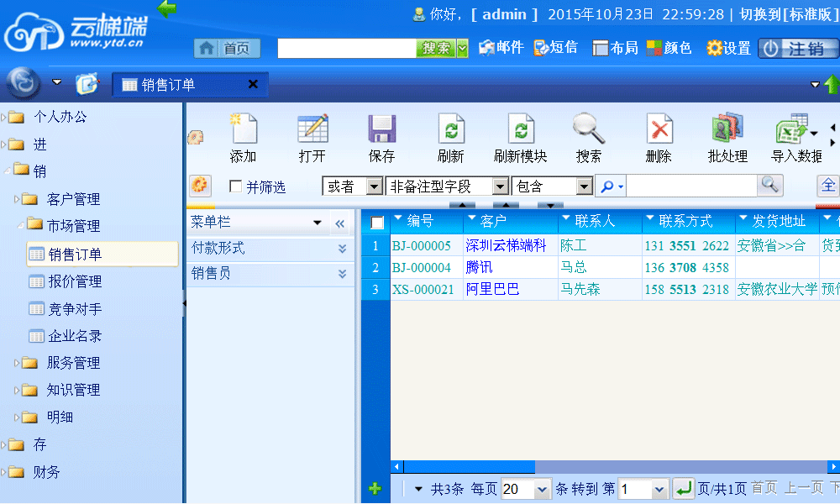Viewport: 840px width, 504px height.
Task: Select 竞争对手 in the tree
Action: [x=75, y=309]
